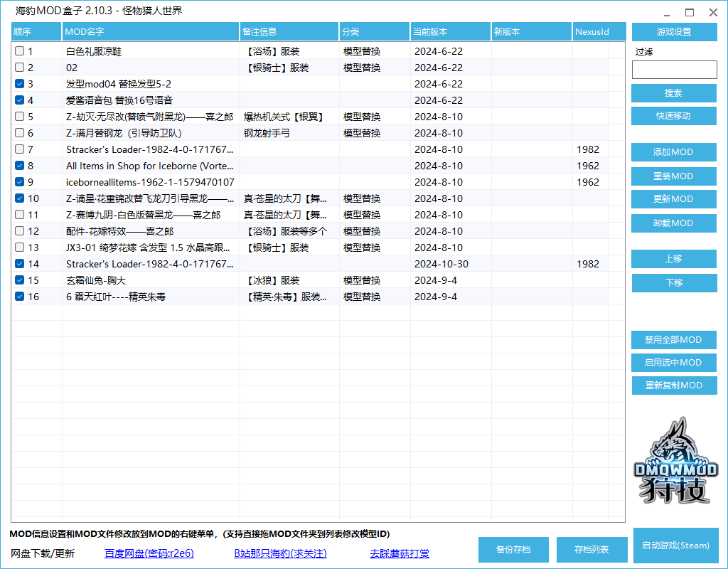728x569 pixels.
Task: Check row 11 Z-赛博九阴 checkbox
Action: tap(19, 215)
